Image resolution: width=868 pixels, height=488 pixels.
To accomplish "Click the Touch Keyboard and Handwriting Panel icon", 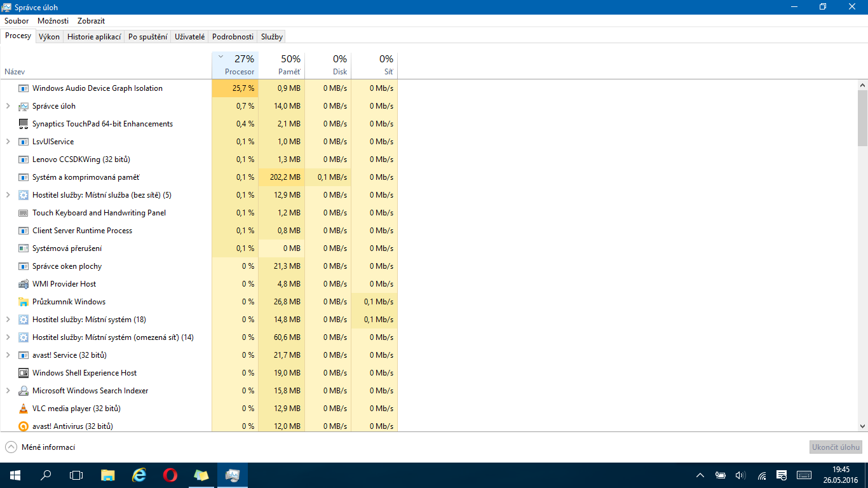I will tap(24, 213).
